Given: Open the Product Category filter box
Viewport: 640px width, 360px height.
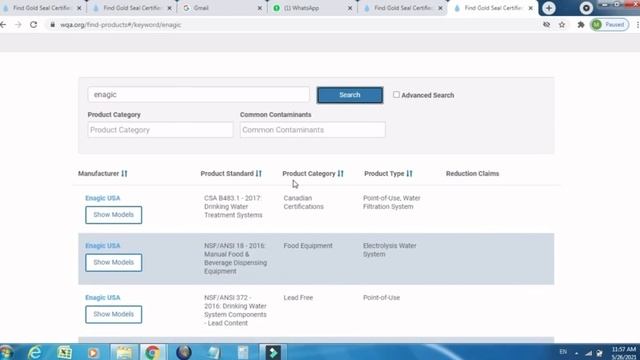Looking at the screenshot, I should 160,130.
